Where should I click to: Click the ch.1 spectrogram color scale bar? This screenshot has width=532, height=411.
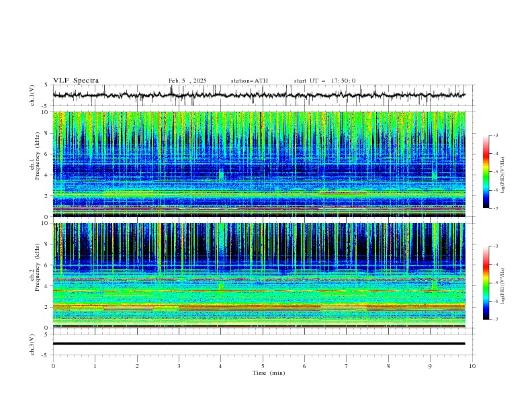coord(486,172)
